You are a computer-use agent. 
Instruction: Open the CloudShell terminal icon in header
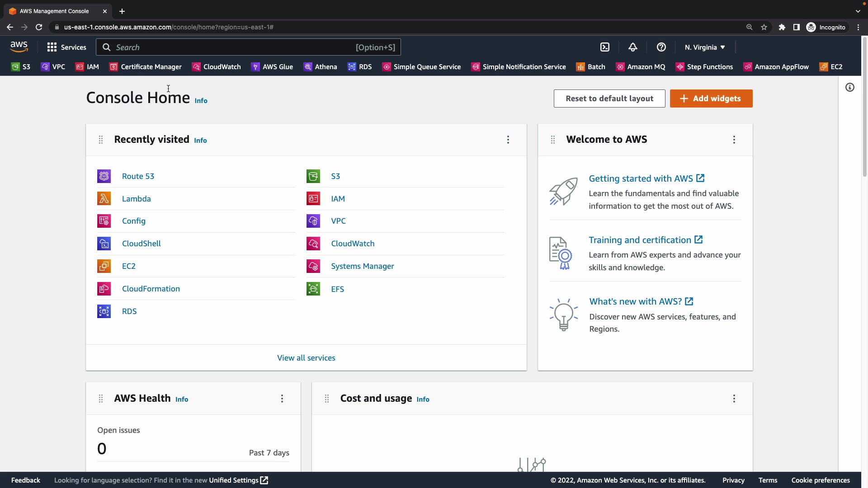click(x=605, y=47)
